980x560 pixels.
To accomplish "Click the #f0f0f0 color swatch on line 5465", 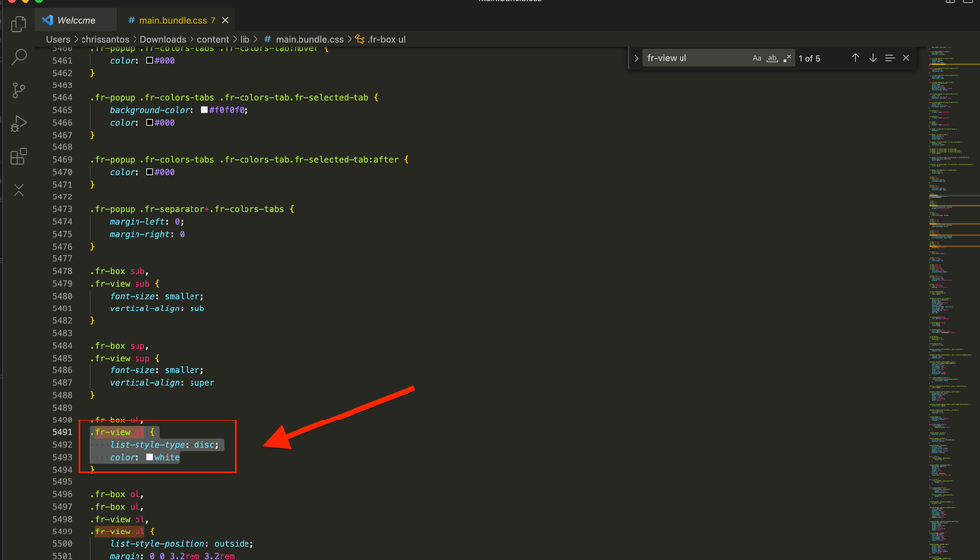I will (x=204, y=110).
